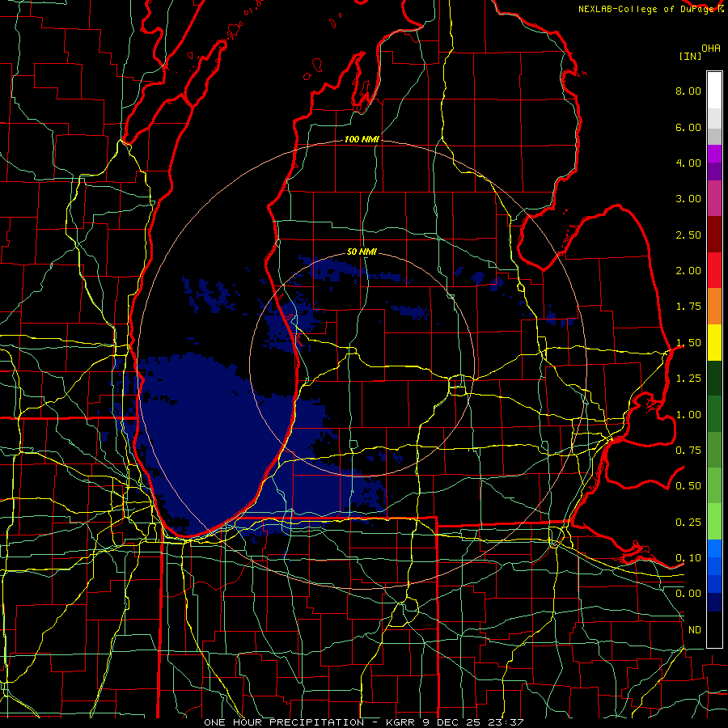
Task: Click the dark green legend swatch
Action: [x=714, y=379]
